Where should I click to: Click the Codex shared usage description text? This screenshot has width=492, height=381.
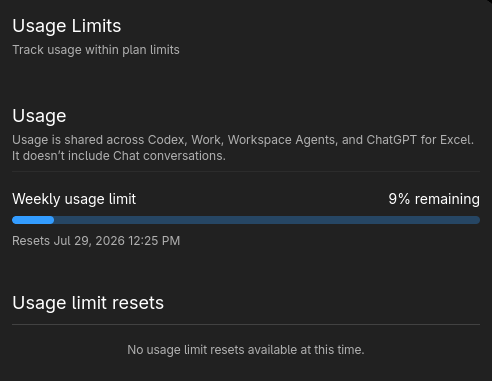[243, 140]
